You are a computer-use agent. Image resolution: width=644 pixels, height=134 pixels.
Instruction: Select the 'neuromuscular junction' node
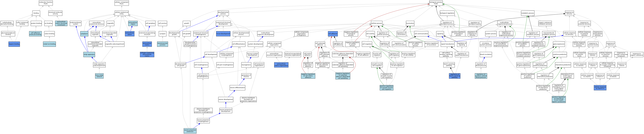pos(163,44)
